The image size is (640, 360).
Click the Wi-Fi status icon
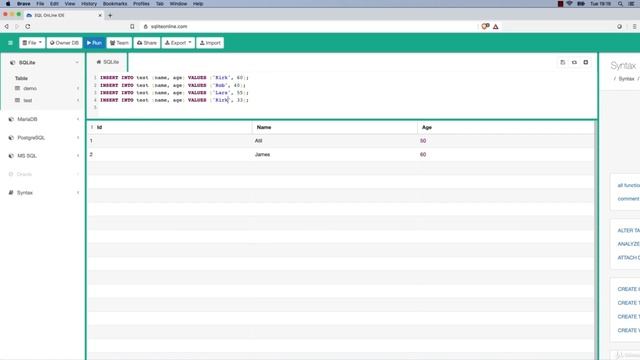pyautogui.click(x=569, y=4)
